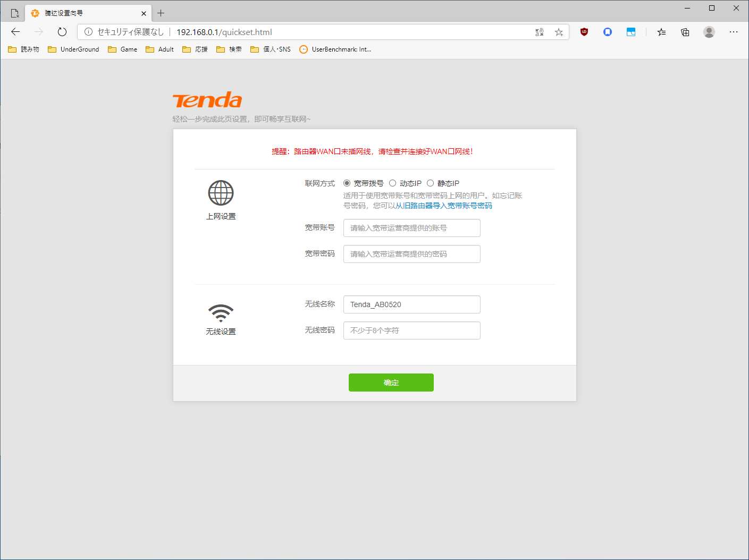Focus the 无线密码 input field
Viewport: 749px width, 560px height.
[412, 330]
